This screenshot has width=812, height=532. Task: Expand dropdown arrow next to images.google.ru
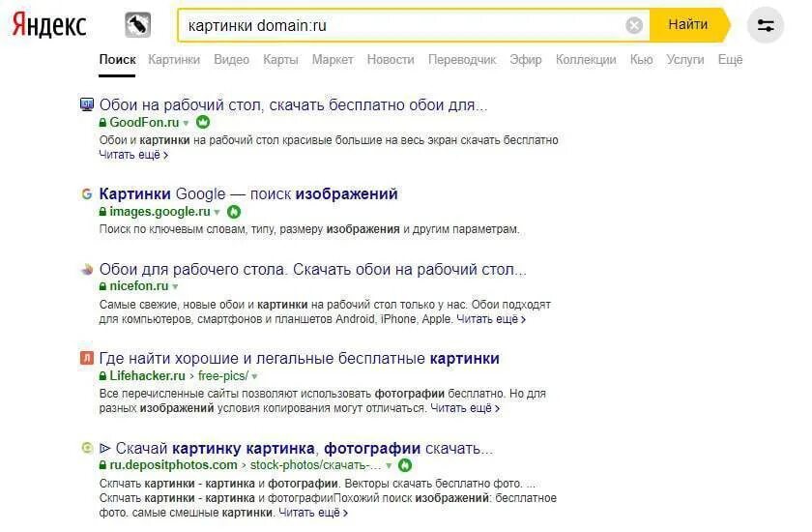click(217, 213)
